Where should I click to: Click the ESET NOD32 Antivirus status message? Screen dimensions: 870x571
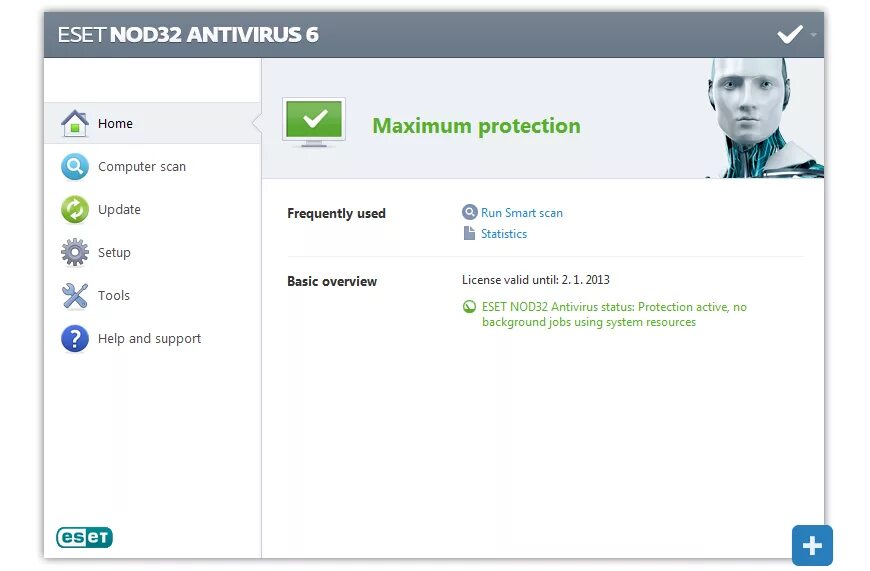[614, 314]
